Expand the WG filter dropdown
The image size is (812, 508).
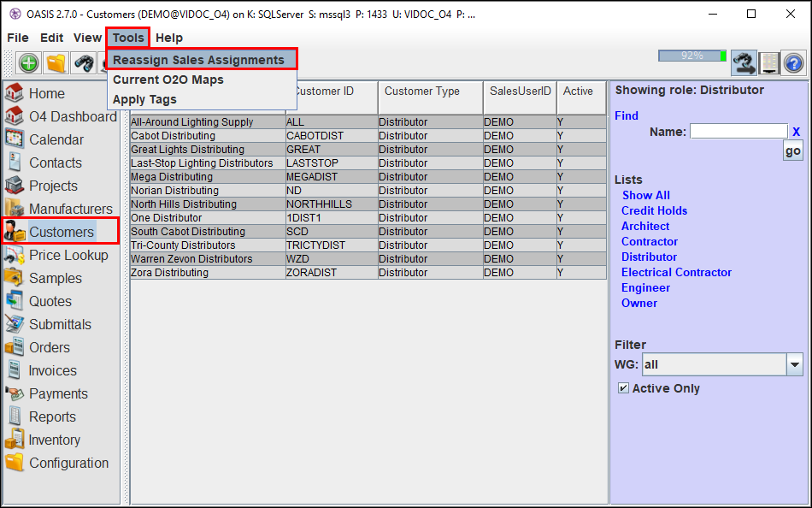pyautogui.click(x=795, y=364)
